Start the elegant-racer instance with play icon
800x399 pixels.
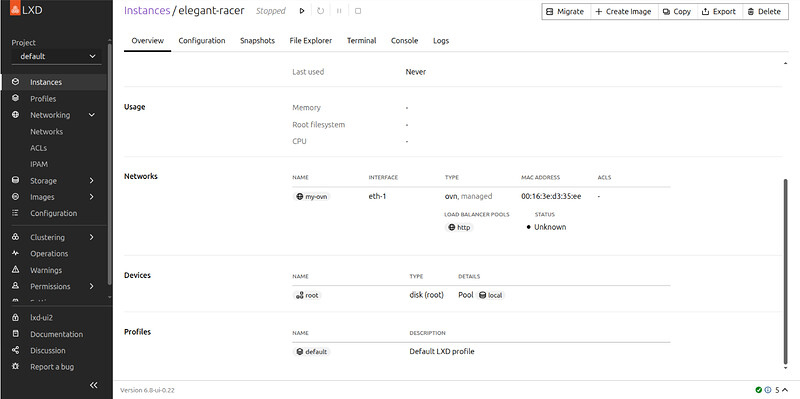[x=302, y=11]
